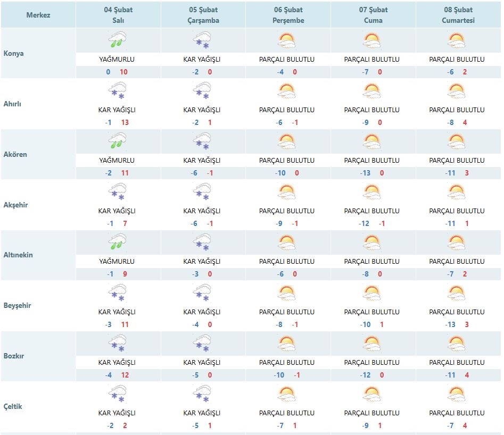Click Bozkır's partly cloudy icon for 08 Şubat
Image resolution: width=504 pixels, height=435 pixels.
pos(457,344)
